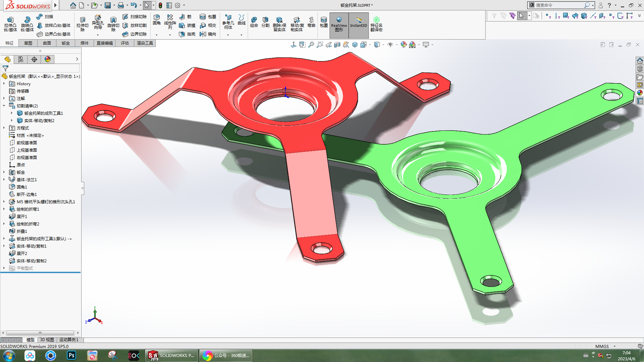Open the Hide/Show Items eye icon
Image resolution: width=644 pixels, height=362 pixels.
pos(390,45)
